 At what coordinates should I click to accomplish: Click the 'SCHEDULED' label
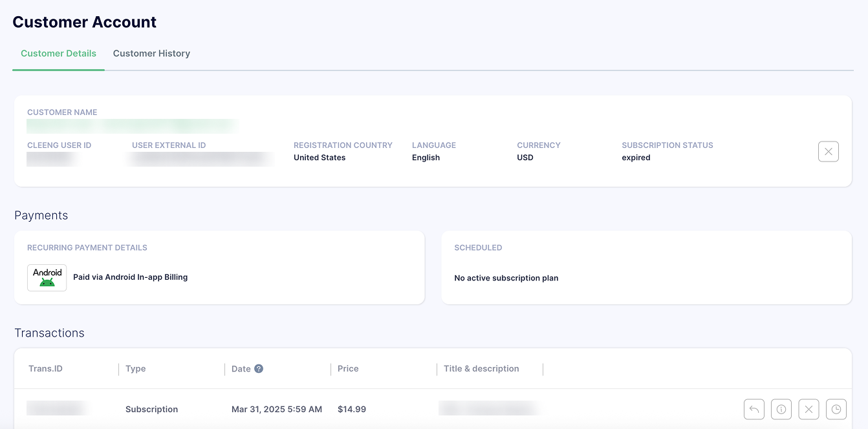478,248
